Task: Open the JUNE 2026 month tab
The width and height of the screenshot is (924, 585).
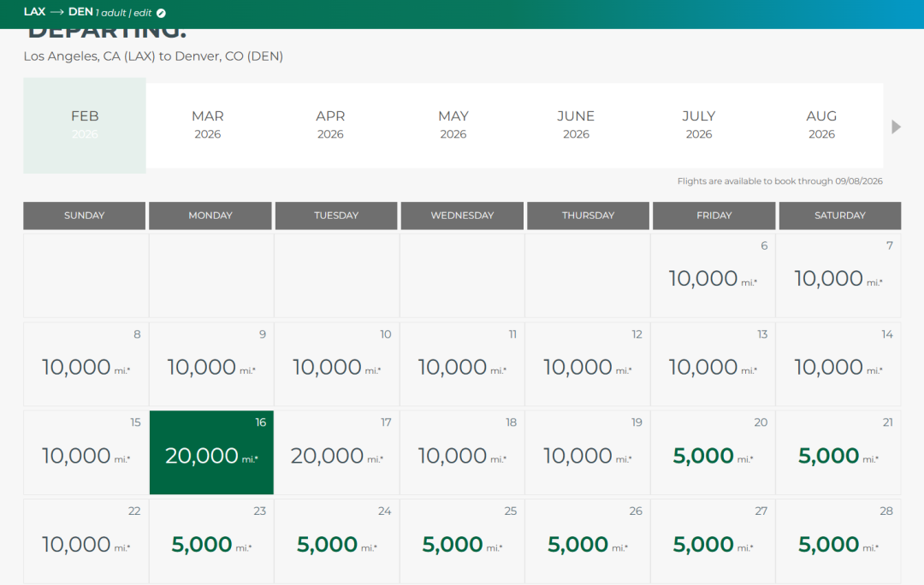Action: tap(576, 125)
